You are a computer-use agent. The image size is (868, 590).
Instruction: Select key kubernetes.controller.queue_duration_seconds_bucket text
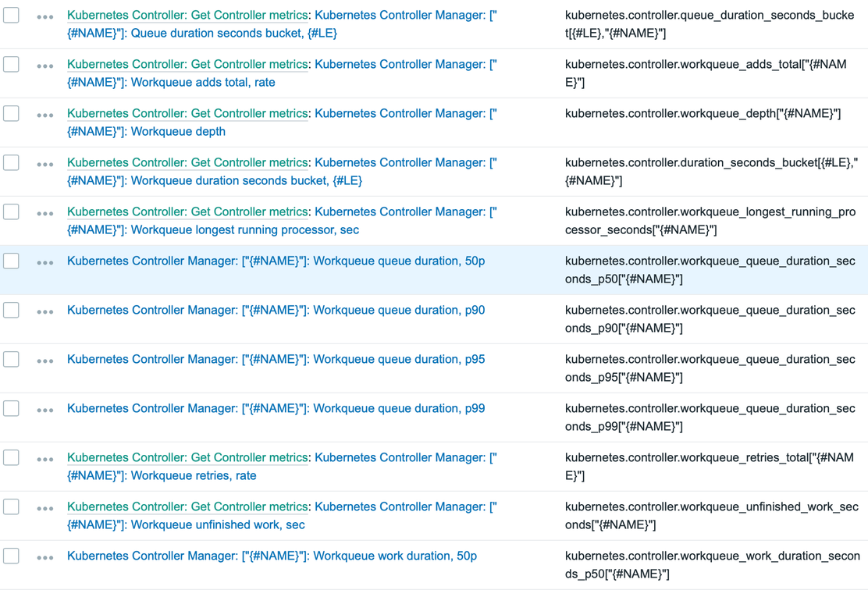tap(710, 24)
